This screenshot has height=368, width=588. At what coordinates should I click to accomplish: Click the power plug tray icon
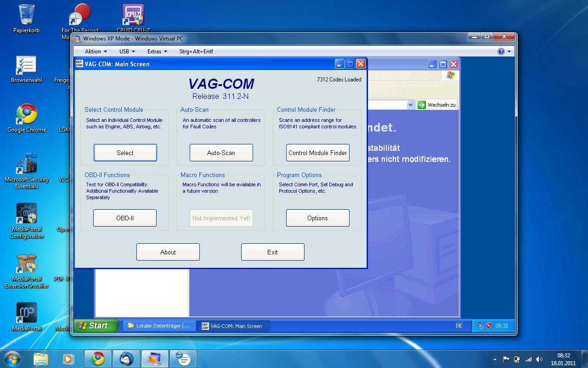(517, 359)
